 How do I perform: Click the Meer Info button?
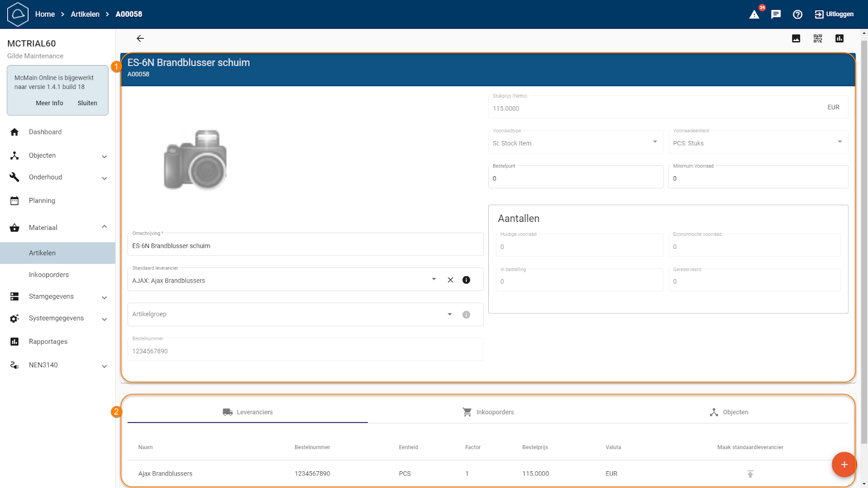49,103
